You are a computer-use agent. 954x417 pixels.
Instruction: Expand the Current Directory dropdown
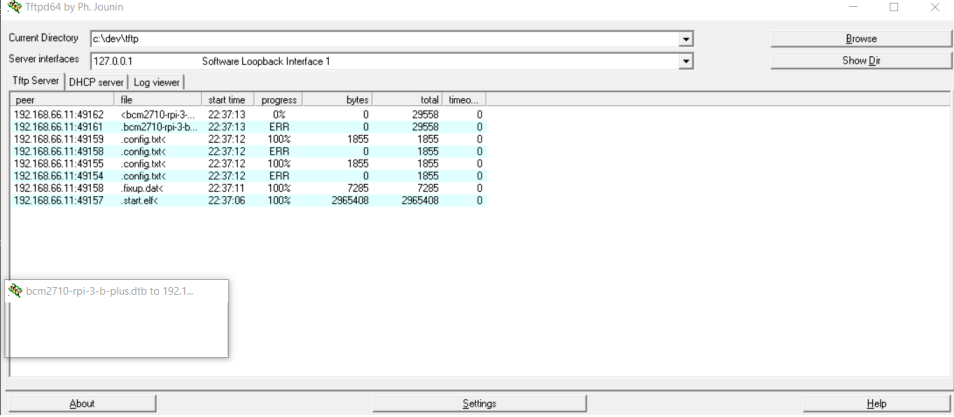pos(686,38)
